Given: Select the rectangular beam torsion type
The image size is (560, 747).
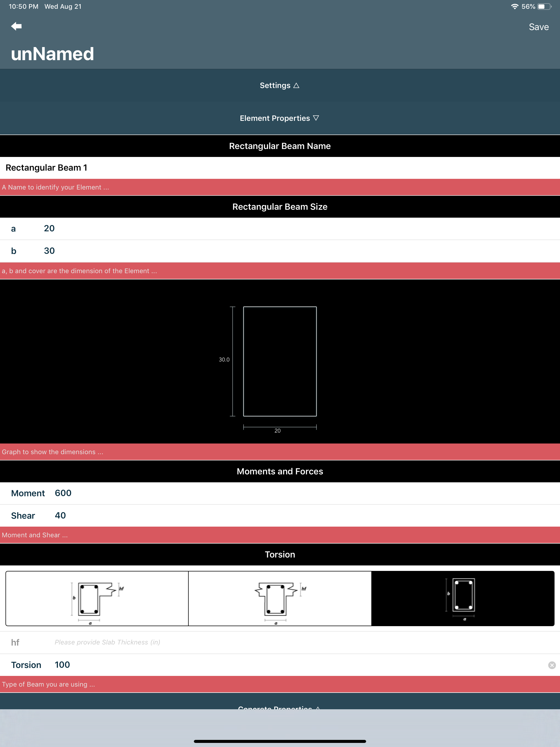Looking at the screenshot, I should 463,599.
